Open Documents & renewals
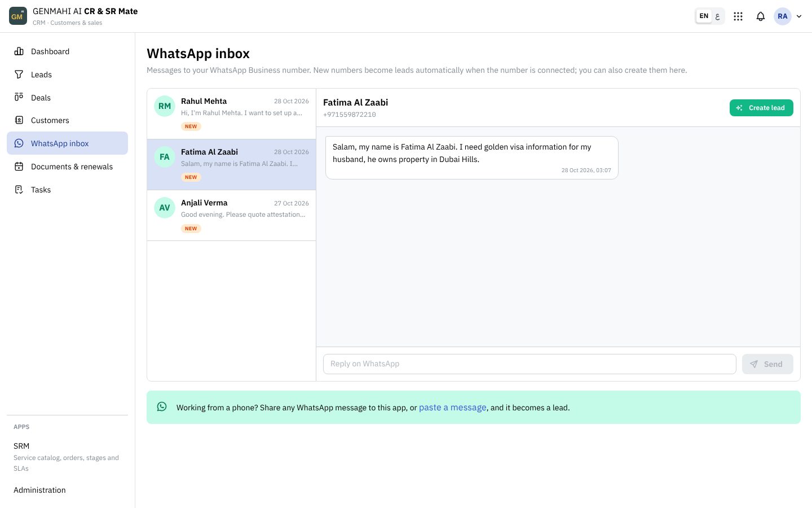Viewport: 812px width, 508px height. point(67,167)
